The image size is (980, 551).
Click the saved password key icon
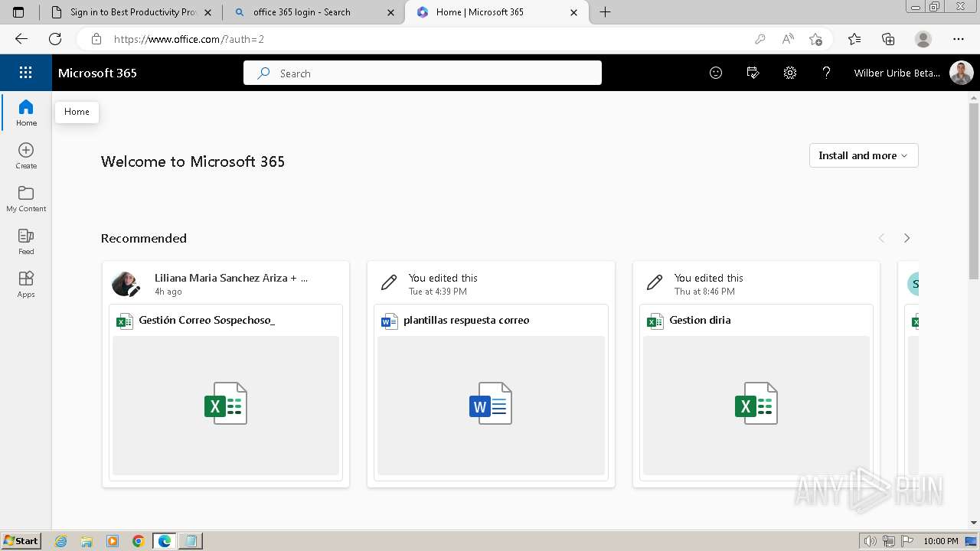[x=759, y=39]
